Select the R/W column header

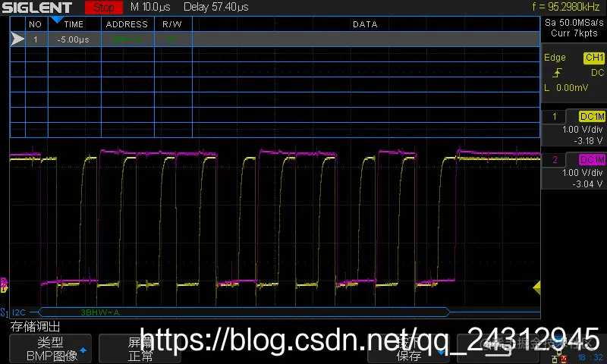(x=172, y=24)
